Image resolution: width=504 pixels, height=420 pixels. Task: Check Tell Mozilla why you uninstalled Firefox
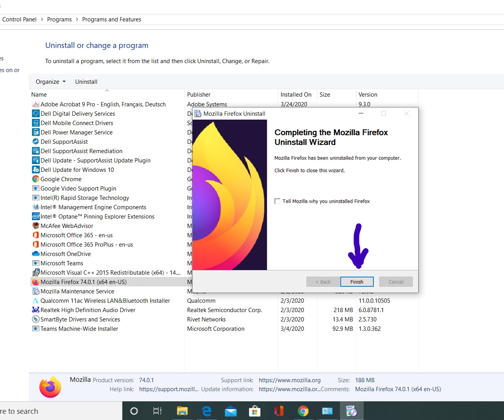coord(277,201)
